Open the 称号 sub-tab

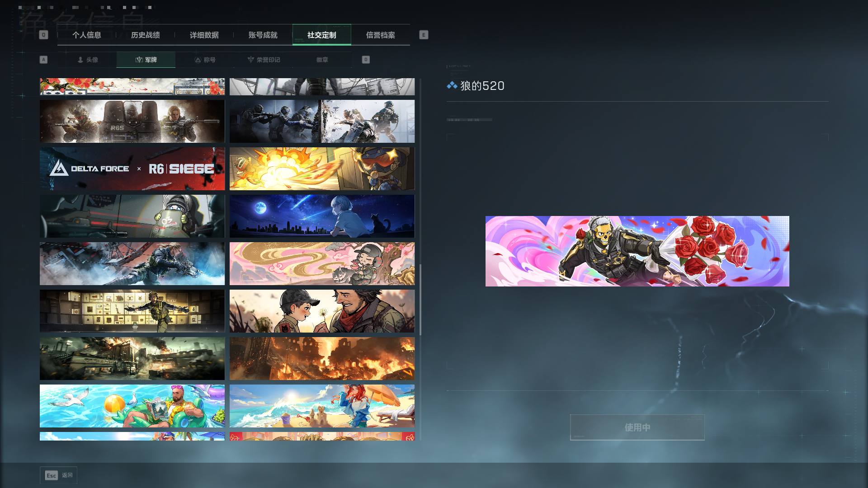tap(205, 60)
